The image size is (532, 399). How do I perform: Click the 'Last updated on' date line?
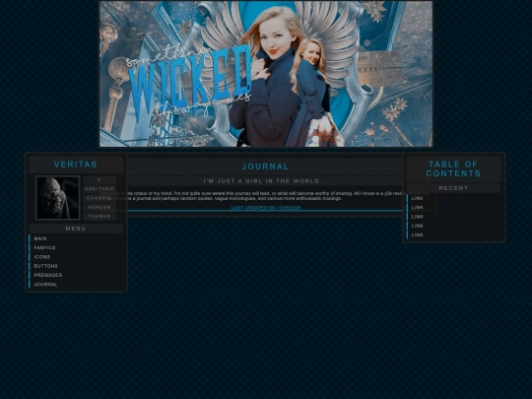coord(266,208)
